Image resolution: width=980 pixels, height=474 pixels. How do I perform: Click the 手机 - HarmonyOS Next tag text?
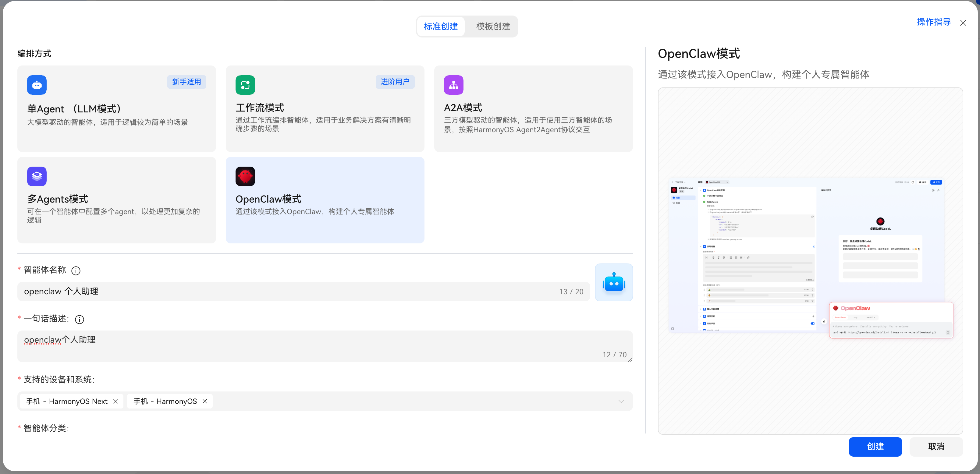(66, 401)
